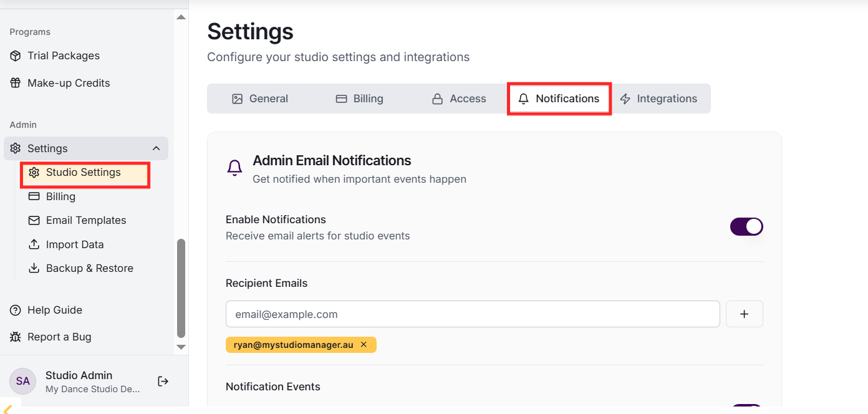
Task: Add recipient email with plus button
Action: (x=744, y=314)
